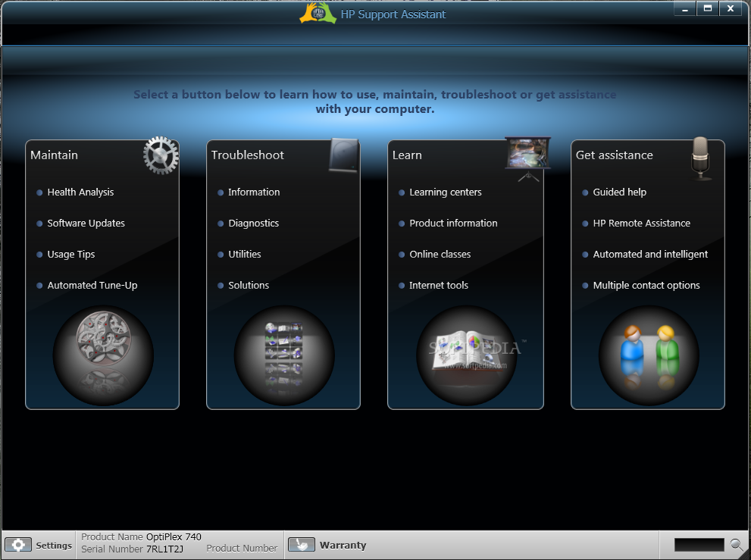Image resolution: width=751 pixels, height=560 pixels.
Task: Click the Get assistance card heading
Action: coord(615,155)
